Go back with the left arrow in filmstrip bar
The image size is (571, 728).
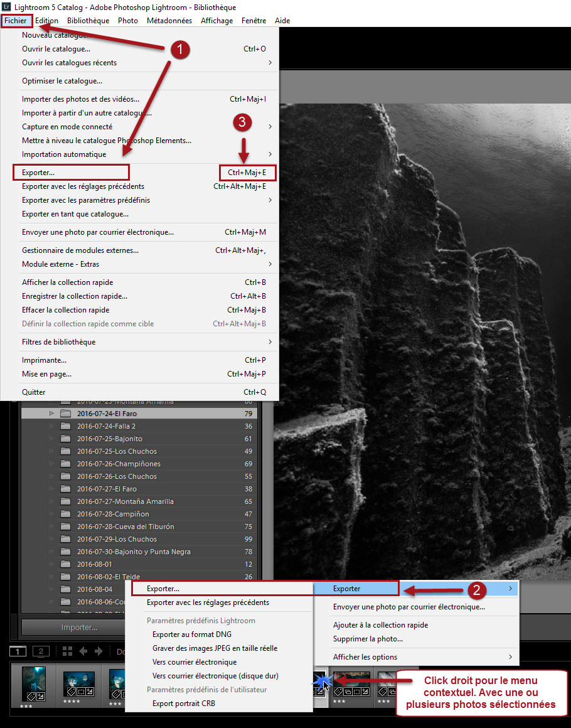coord(83,651)
